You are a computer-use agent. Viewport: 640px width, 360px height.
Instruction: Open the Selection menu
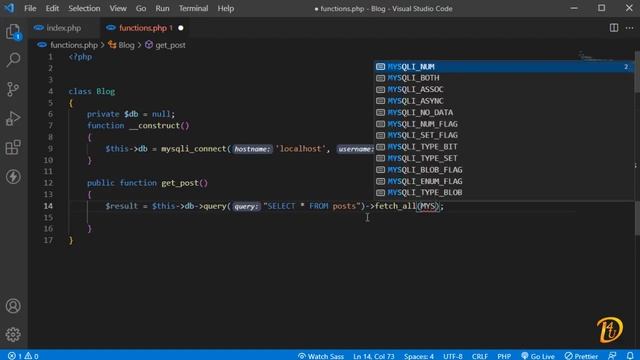point(84,8)
